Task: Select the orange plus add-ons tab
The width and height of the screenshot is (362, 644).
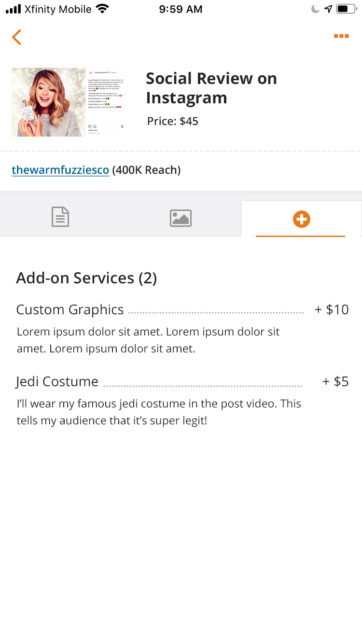Action: pyautogui.click(x=301, y=219)
